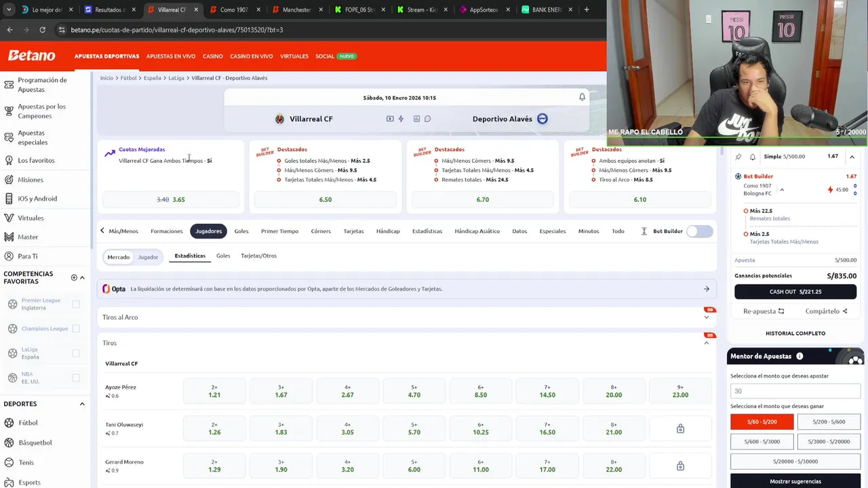The height and width of the screenshot is (488, 868).
Task: Open Historial Completo link
Action: coord(795,333)
